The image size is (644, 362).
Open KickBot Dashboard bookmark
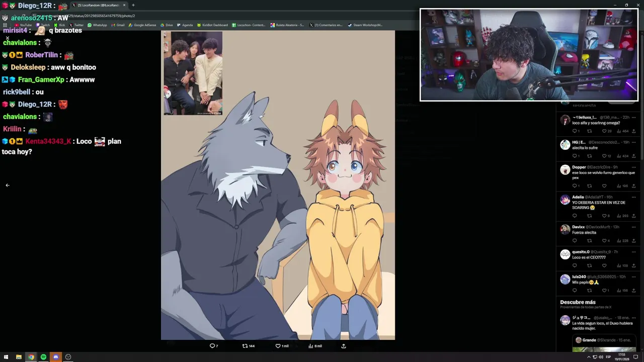tap(212, 25)
